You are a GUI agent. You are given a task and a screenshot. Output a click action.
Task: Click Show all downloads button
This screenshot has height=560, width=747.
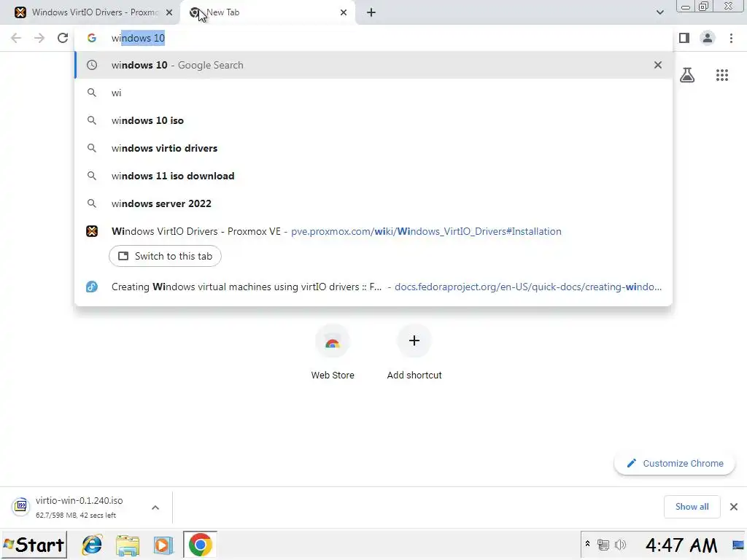tap(692, 507)
